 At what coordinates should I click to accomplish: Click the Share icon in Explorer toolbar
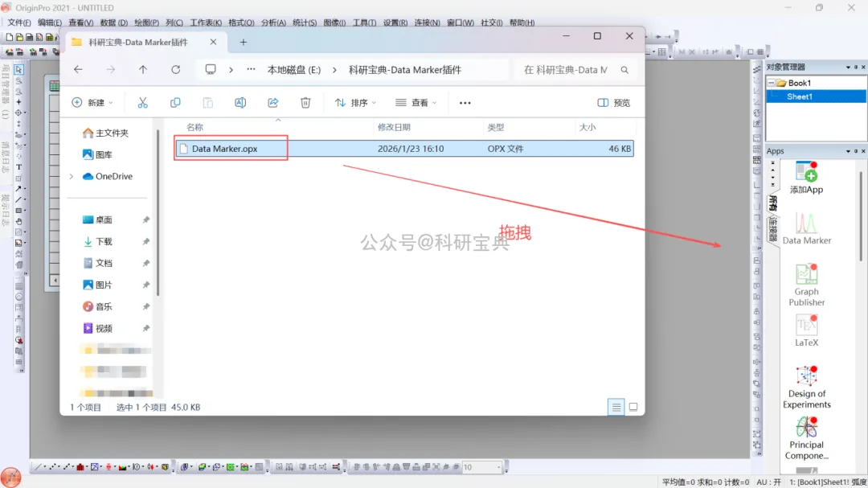pos(273,102)
